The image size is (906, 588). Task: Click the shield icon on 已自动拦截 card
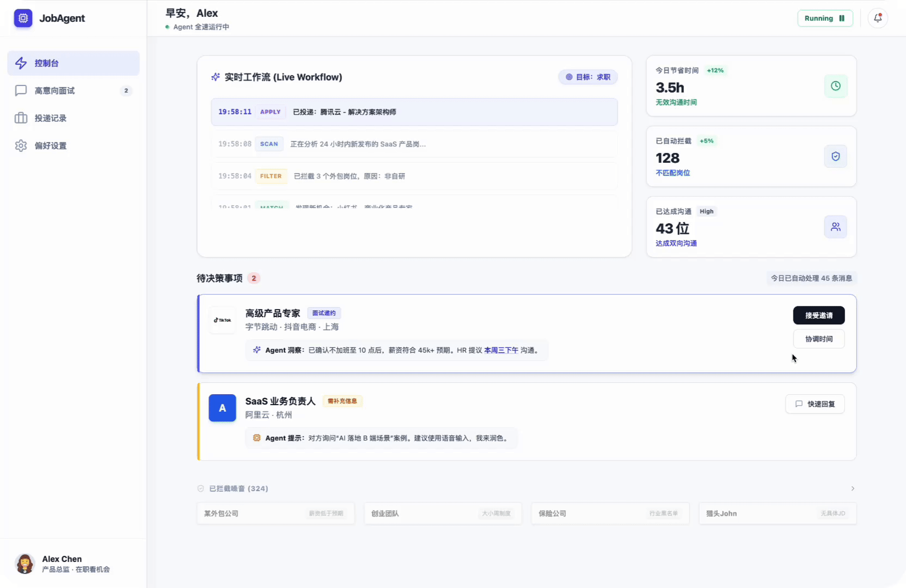tap(836, 156)
